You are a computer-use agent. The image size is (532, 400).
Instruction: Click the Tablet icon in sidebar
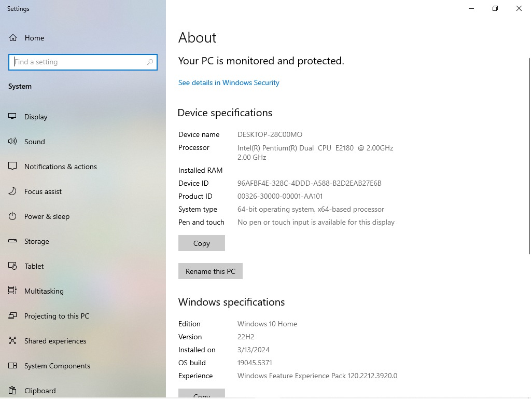(13, 266)
